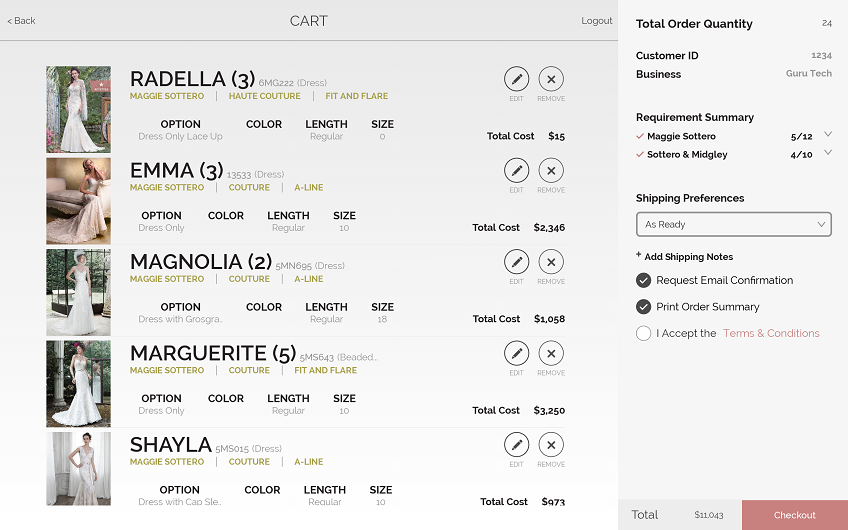Click the edit pencil icon for Radella
848x530 pixels.
[516, 79]
